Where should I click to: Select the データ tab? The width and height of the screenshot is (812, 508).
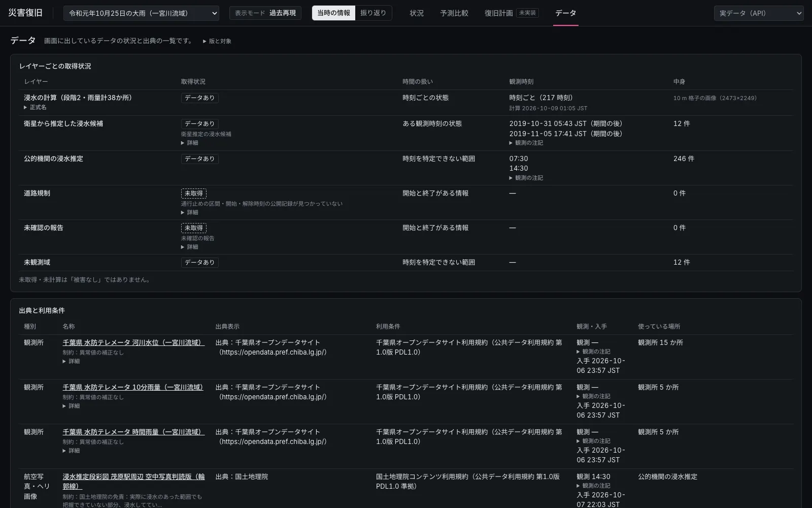(x=565, y=13)
